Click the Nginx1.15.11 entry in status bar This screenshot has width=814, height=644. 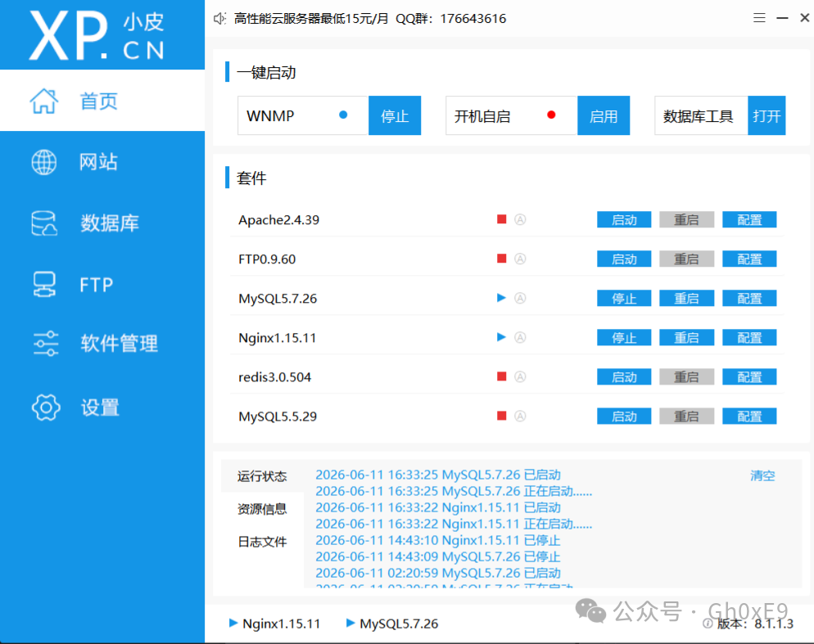274,624
